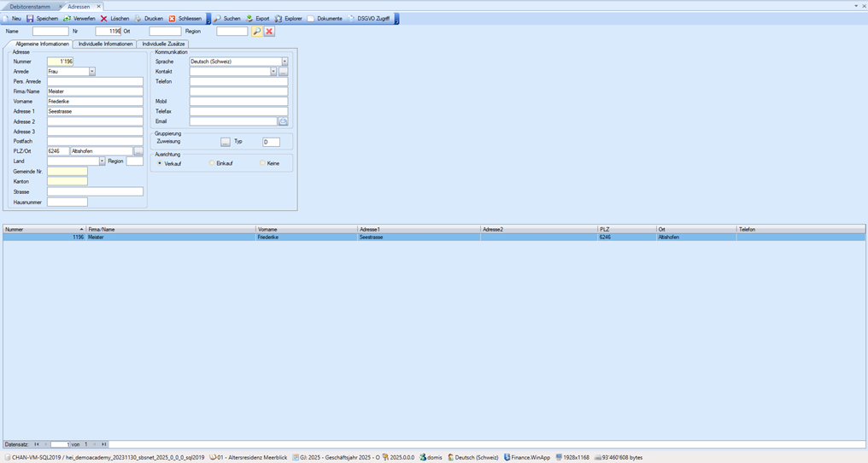Click the Hausnummer field
This screenshot has width=868, height=463.
[67, 202]
